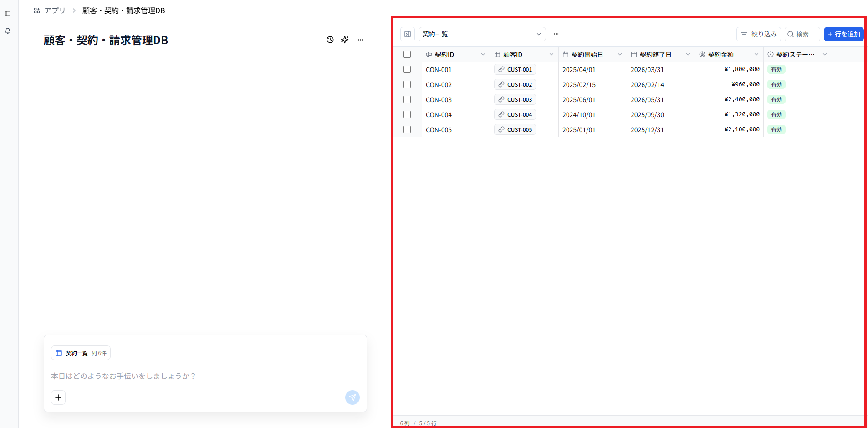
Task: Collapse the table panel with the toggle icon
Action: tap(408, 34)
